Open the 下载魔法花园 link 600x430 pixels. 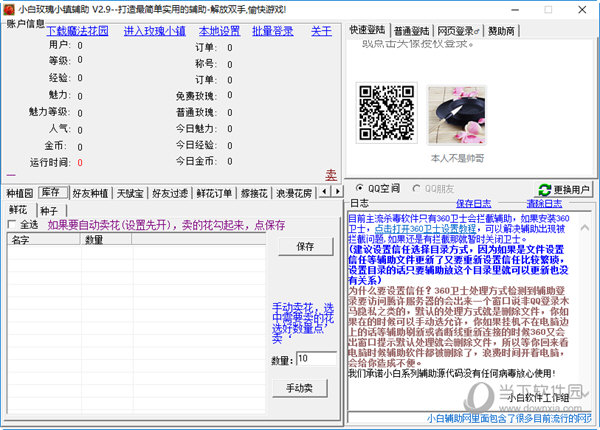77,31
